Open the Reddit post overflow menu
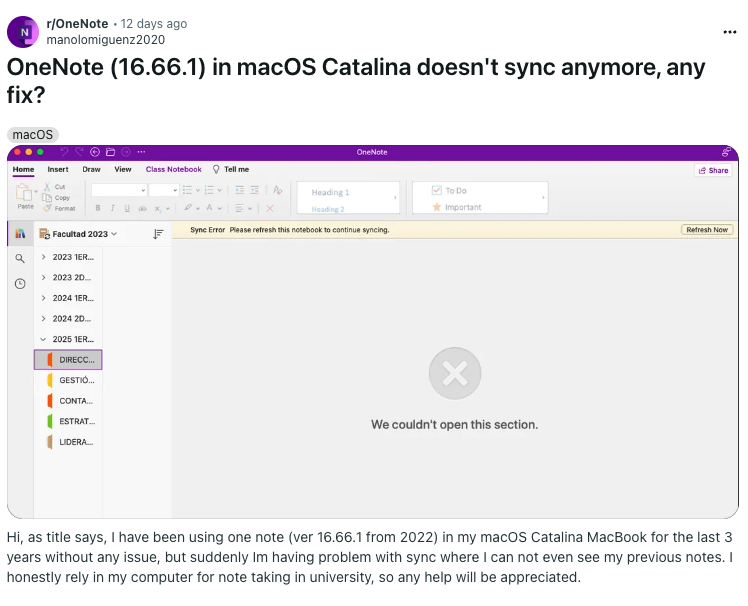 point(729,32)
